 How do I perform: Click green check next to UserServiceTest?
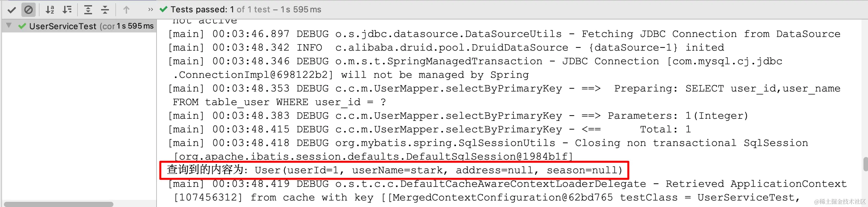(22, 26)
